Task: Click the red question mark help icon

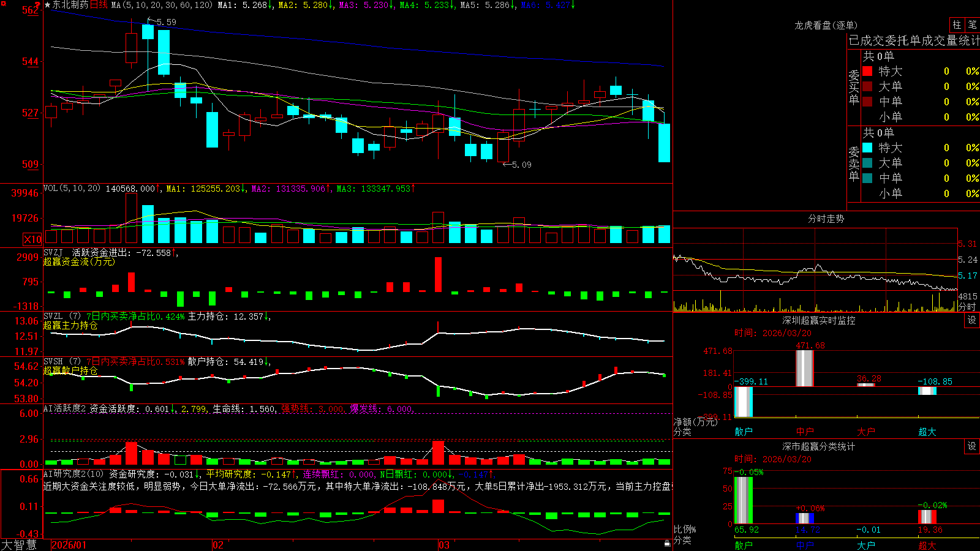Action: coord(37,6)
